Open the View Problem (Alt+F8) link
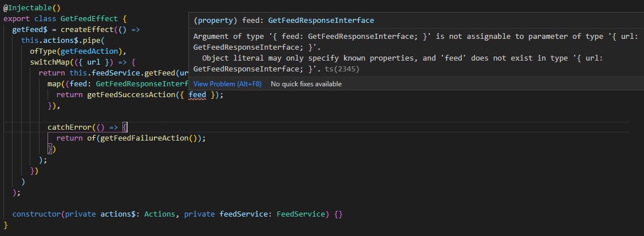This screenshot has width=644, height=236. pos(227,84)
